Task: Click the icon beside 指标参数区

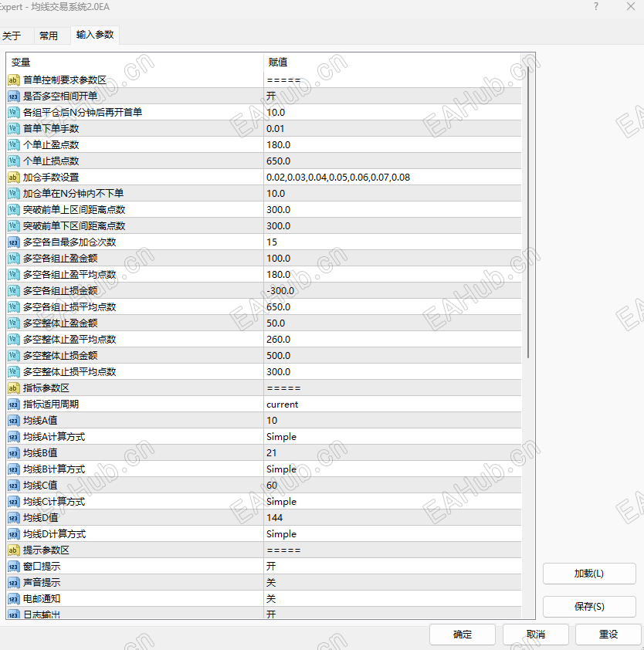Action: click(x=14, y=388)
